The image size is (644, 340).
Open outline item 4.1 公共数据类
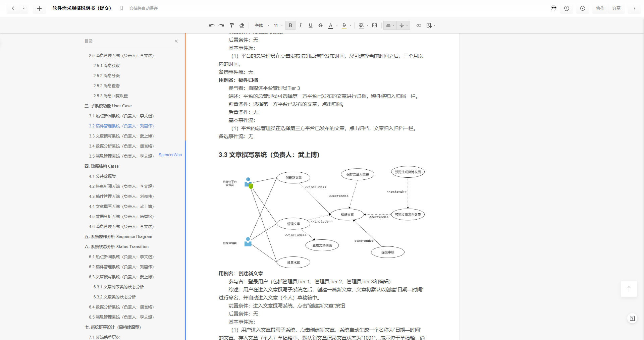pos(102,176)
